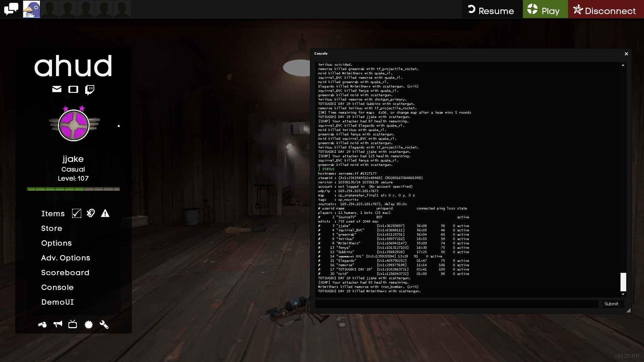This screenshot has height=362, width=644.
Task: Click the muted players ear icon
Action: click(91, 213)
